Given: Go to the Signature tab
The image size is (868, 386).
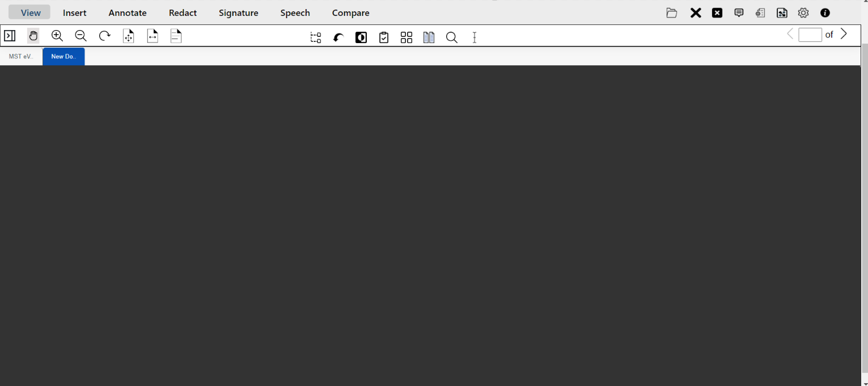Looking at the screenshot, I should coord(238,12).
